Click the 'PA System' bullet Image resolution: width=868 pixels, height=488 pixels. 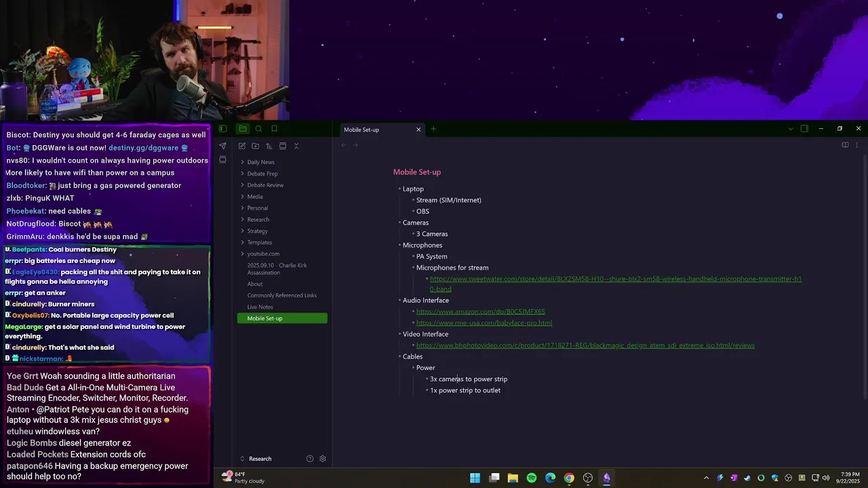pos(432,256)
